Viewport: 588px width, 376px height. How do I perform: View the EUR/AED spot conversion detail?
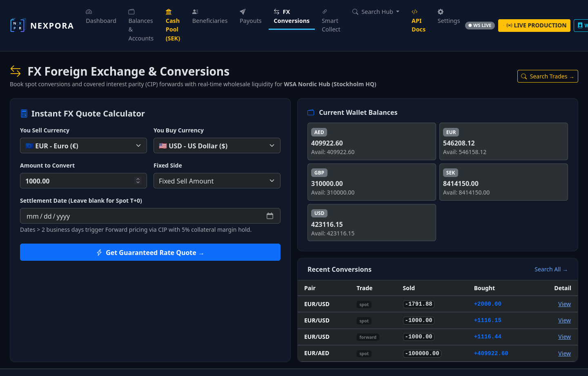(x=564, y=354)
